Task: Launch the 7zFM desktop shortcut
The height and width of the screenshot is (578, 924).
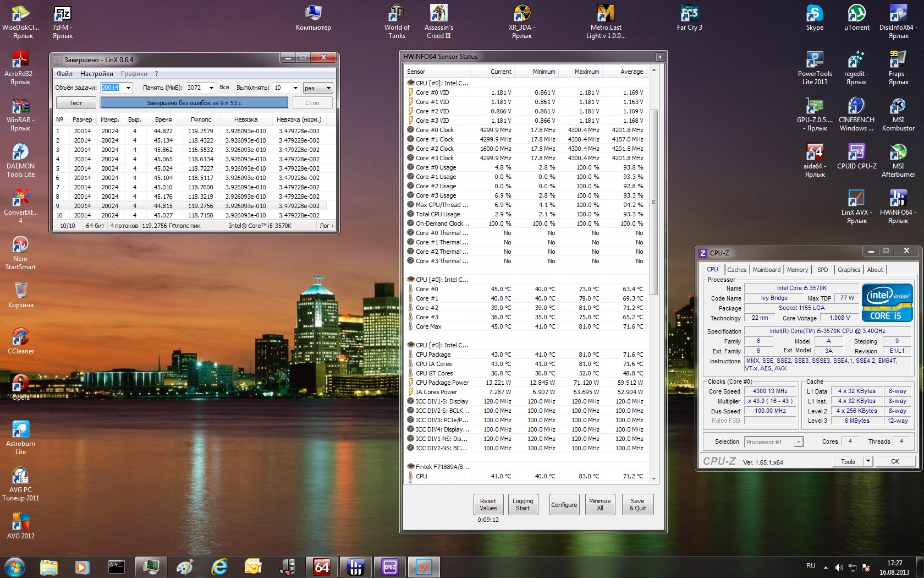Action: coord(63,22)
